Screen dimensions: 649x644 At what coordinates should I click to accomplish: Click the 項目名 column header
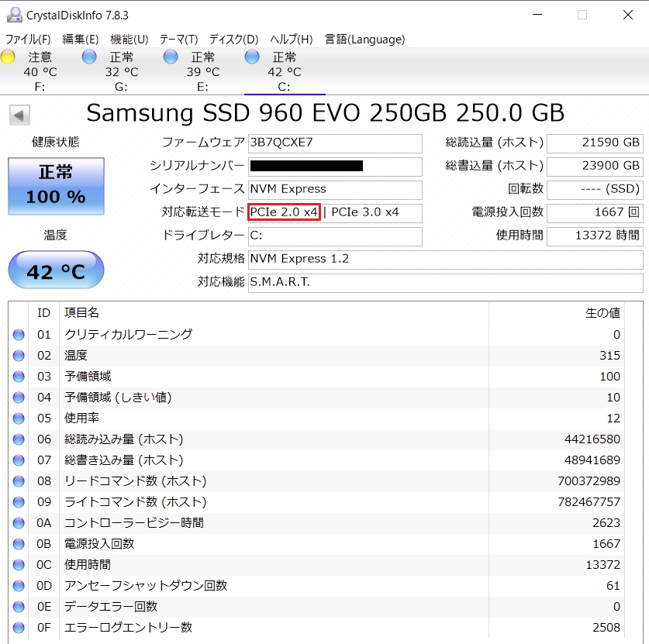pos(81,312)
